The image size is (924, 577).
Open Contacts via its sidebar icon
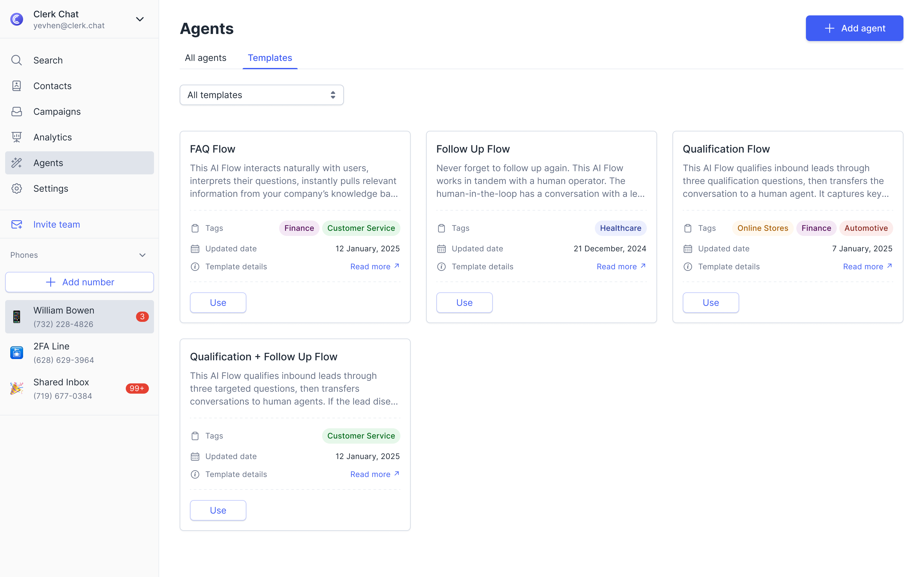point(16,86)
